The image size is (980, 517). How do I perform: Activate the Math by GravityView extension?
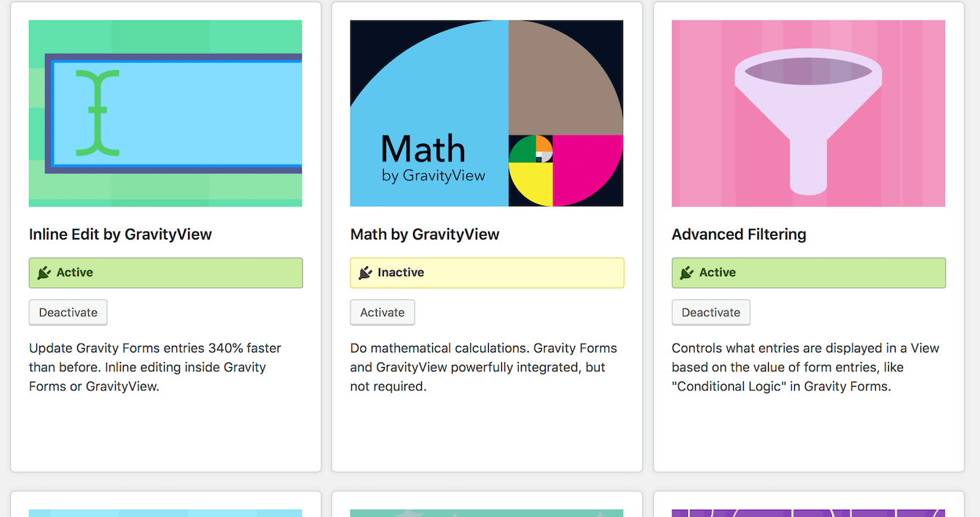click(x=383, y=312)
